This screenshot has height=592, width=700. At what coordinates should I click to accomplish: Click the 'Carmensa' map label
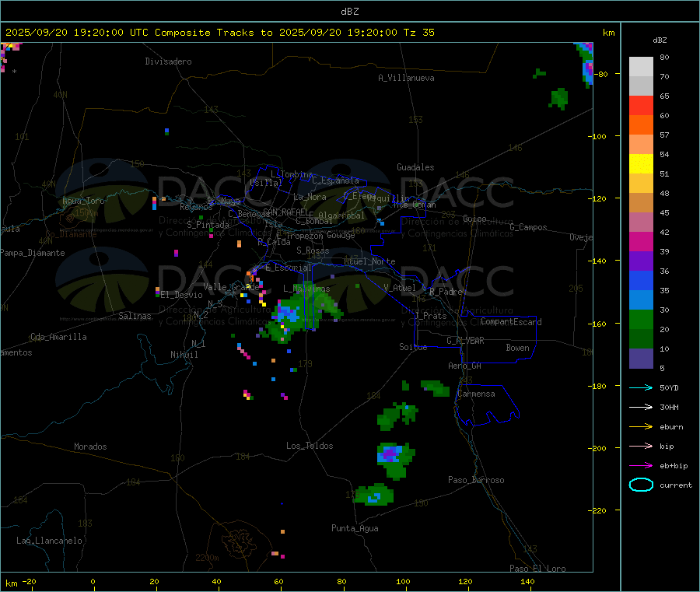coord(476,394)
